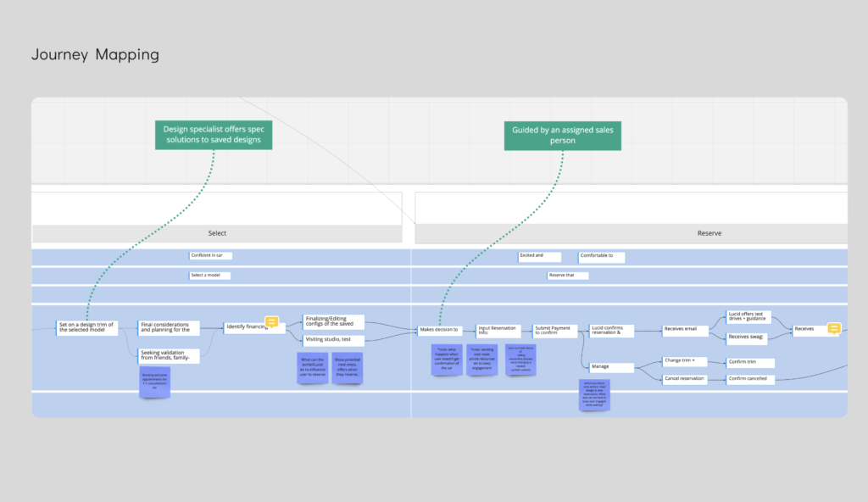Select the 'Change trim +' card
The width and height of the screenshot is (868, 502).
685,361
